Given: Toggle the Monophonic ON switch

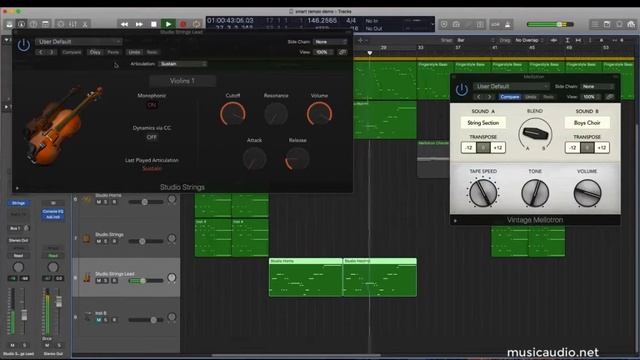Looking at the screenshot, I should coord(151,105).
